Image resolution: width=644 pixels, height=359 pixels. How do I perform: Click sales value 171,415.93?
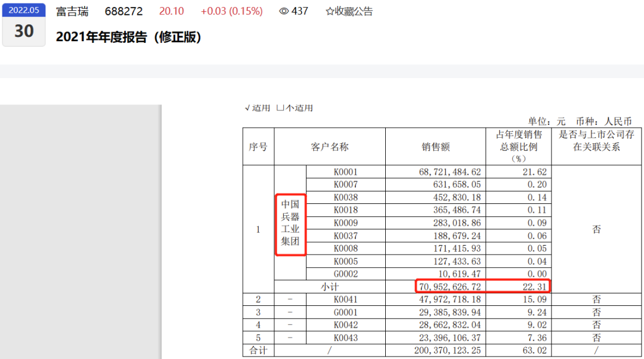(457, 249)
